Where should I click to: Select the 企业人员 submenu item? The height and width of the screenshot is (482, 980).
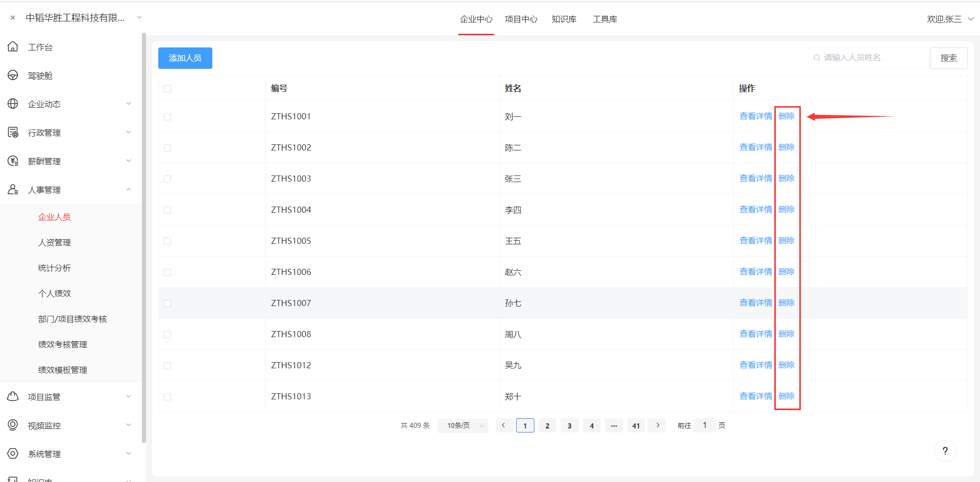click(55, 217)
